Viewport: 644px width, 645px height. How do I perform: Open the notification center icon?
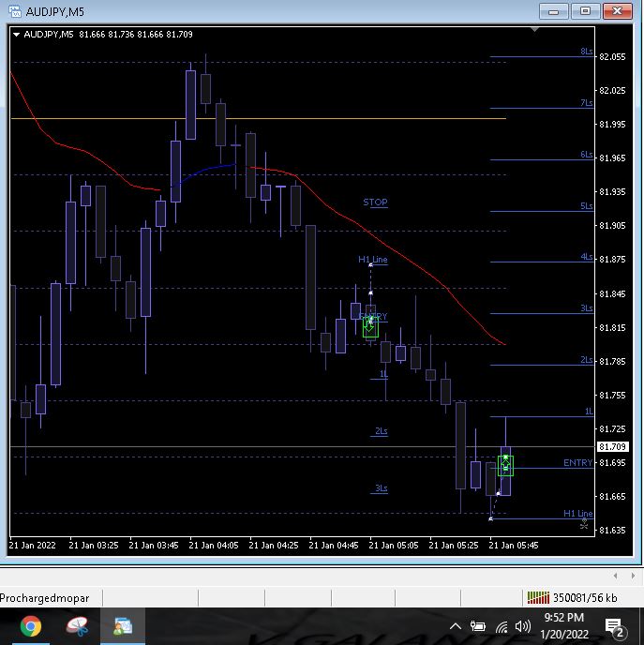(615, 627)
